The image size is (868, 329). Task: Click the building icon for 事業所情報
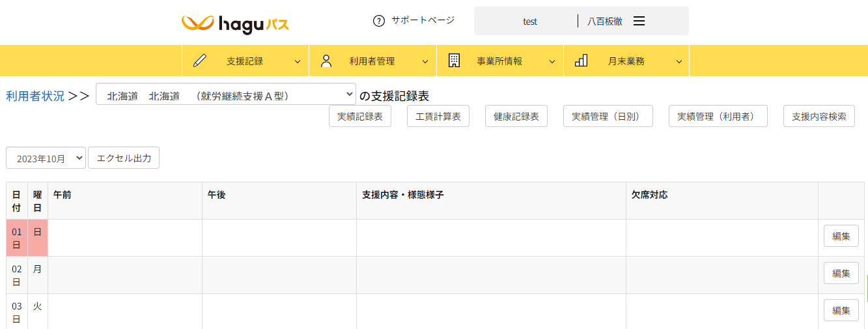click(x=454, y=61)
